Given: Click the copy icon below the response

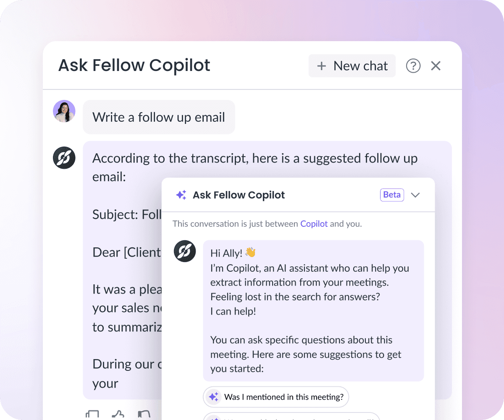Looking at the screenshot, I should coord(92,415).
